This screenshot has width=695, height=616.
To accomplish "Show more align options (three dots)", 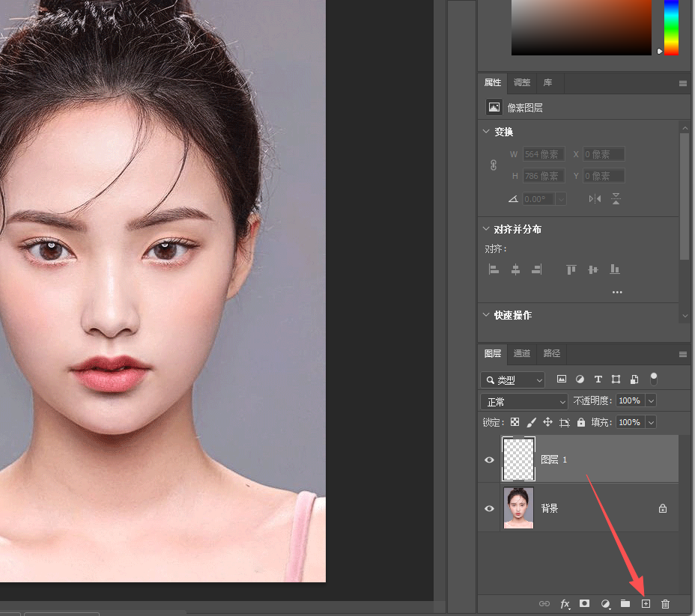I will click(x=617, y=292).
